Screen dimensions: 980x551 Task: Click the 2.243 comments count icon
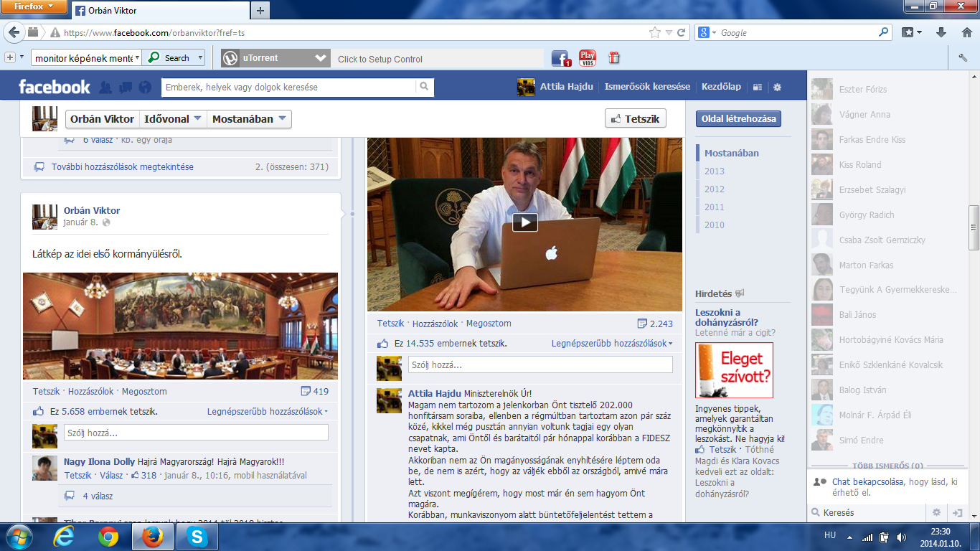pyautogui.click(x=655, y=324)
